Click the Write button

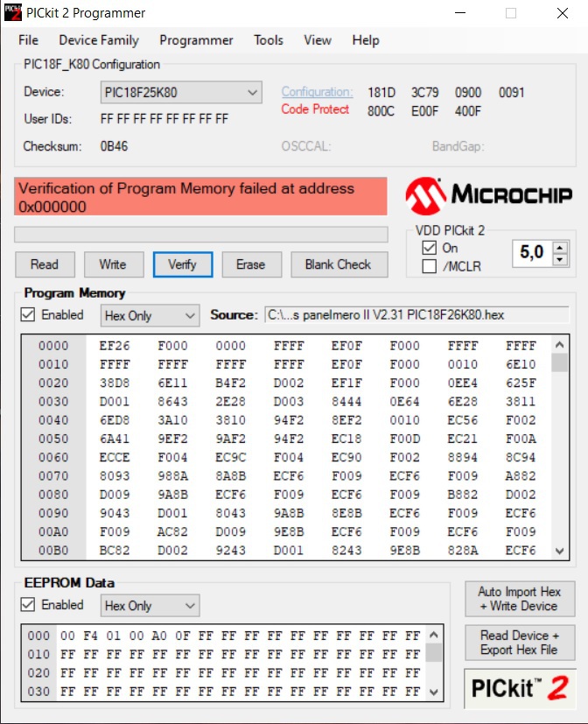click(x=114, y=264)
